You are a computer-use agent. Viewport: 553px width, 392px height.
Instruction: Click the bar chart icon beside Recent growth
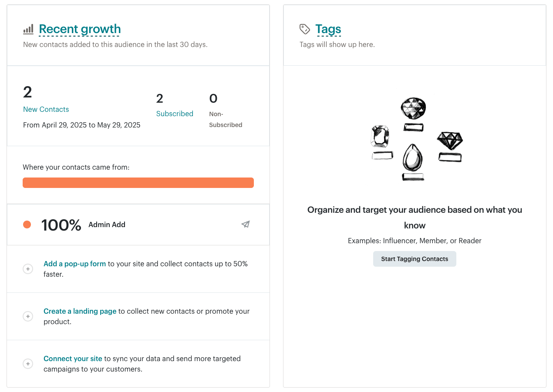(x=28, y=28)
